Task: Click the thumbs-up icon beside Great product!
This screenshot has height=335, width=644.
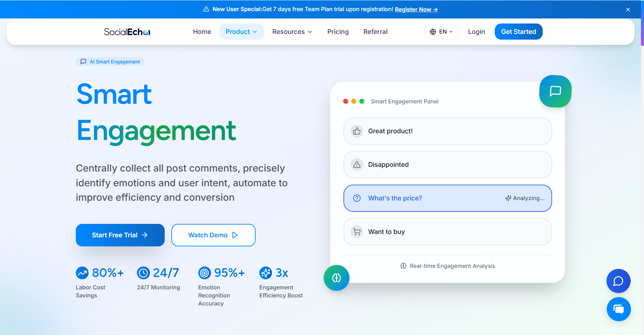Action: [x=357, y=131]
